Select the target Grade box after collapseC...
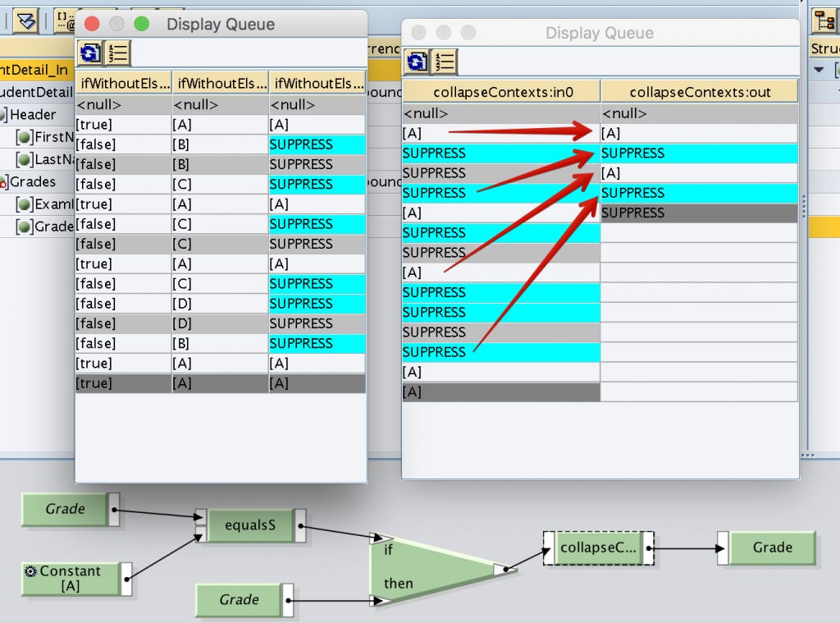The width and height of the screenshot is (840, 623). coord(772,548)
